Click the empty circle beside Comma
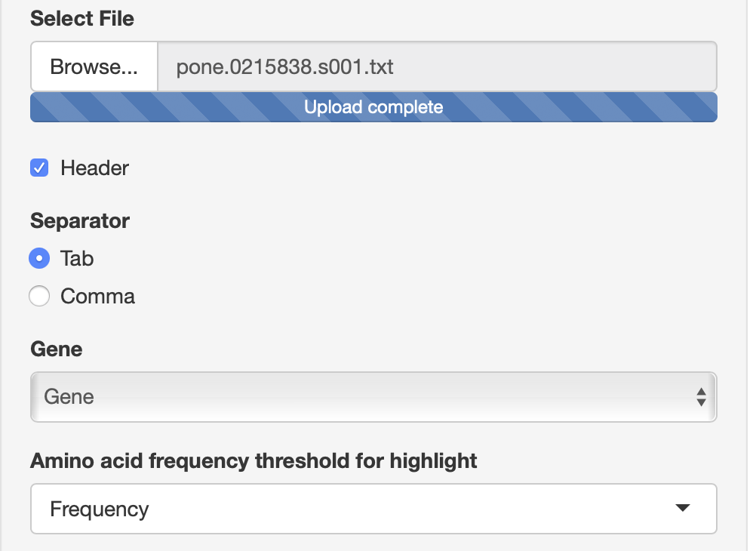 click(x=39, y=296)
